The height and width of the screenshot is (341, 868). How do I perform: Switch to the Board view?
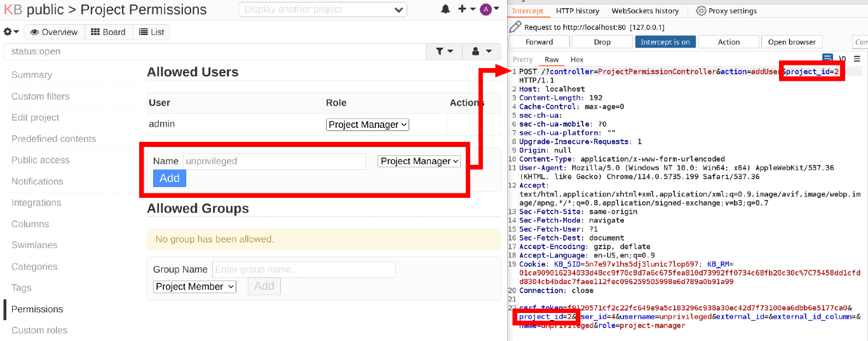click(108, 32)
